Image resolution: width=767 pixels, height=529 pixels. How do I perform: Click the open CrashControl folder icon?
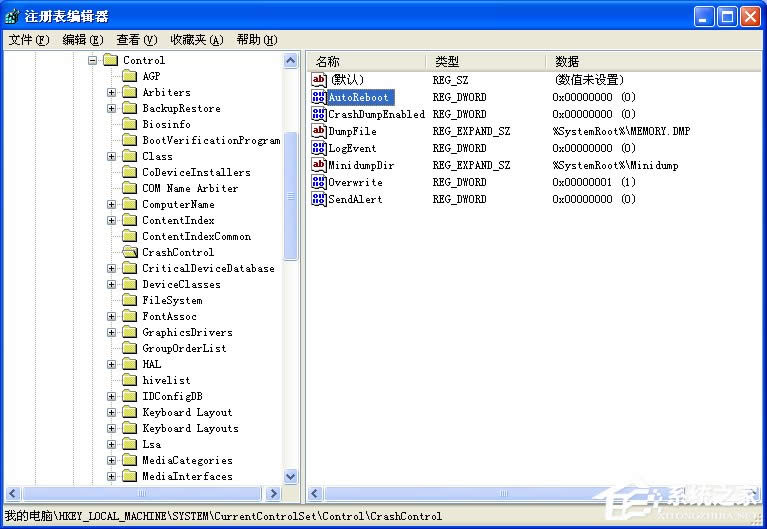(x=129, y=252)
